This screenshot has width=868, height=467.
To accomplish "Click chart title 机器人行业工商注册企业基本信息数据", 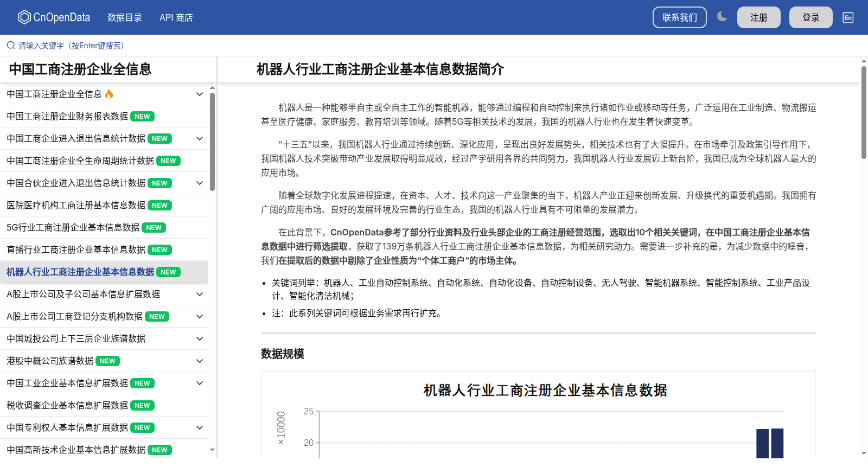I will (x=545, y=390).
